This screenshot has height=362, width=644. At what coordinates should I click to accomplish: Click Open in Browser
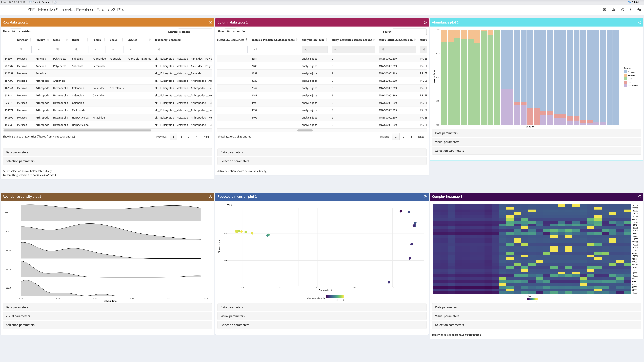[x=41, y=2]
